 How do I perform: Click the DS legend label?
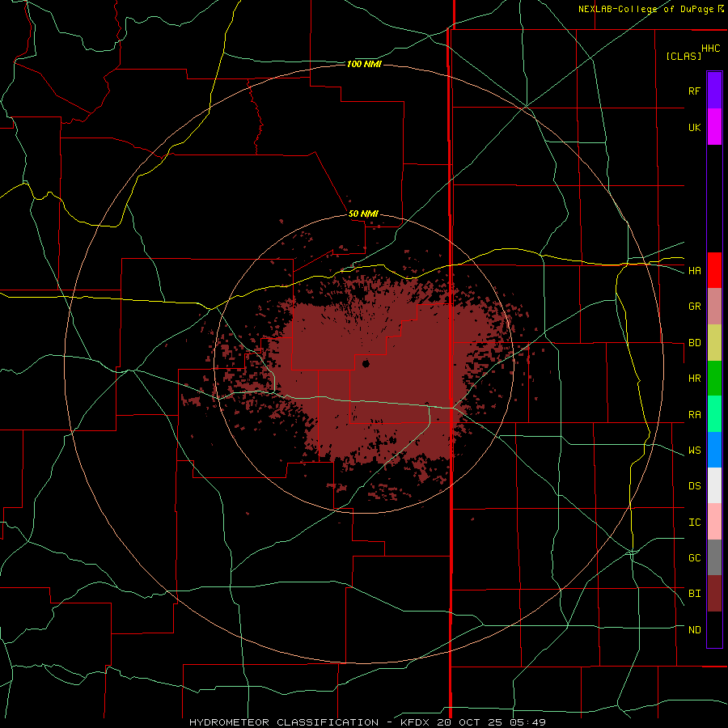click(x=694, y=486)
